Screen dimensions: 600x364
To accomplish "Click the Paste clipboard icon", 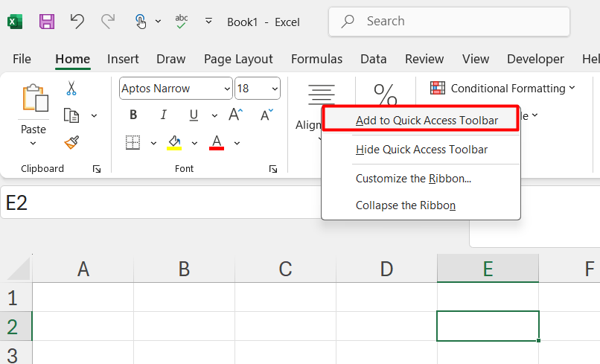I will 35,98.
